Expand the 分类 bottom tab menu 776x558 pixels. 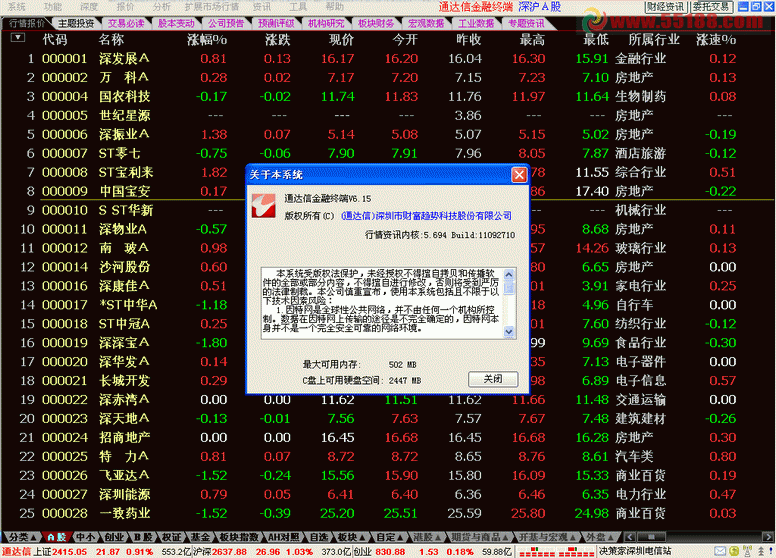[22, 537]
